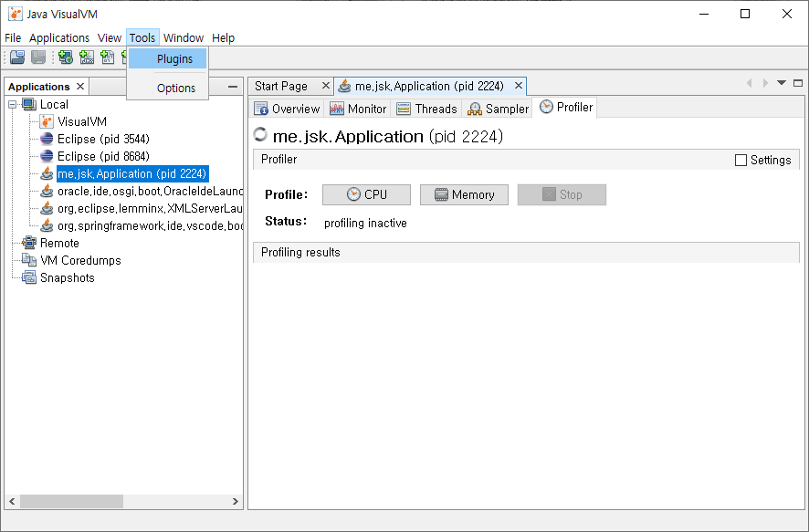Select the VM Coredumps tree node
809x532 pixels.
click(x=80, y=260)
